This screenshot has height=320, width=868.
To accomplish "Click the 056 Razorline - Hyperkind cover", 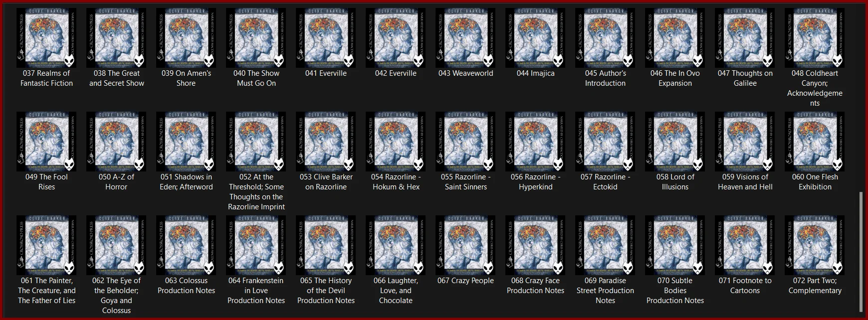I will (535, 142).
